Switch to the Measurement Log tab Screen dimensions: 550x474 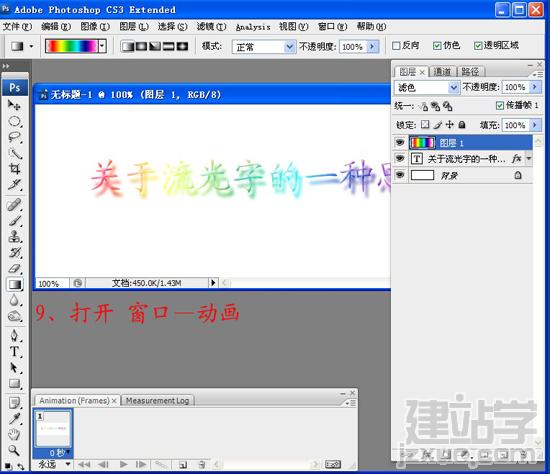(157, 401)
